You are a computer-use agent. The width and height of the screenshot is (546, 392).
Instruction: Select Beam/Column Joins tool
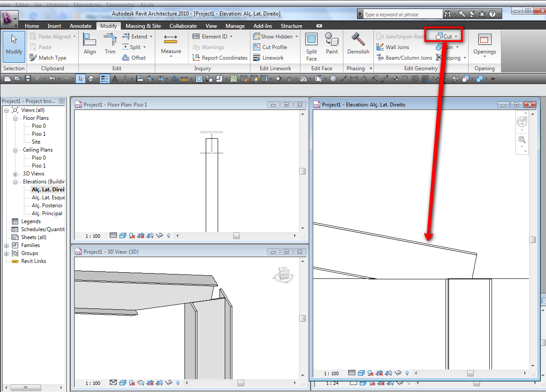(404, 58)
